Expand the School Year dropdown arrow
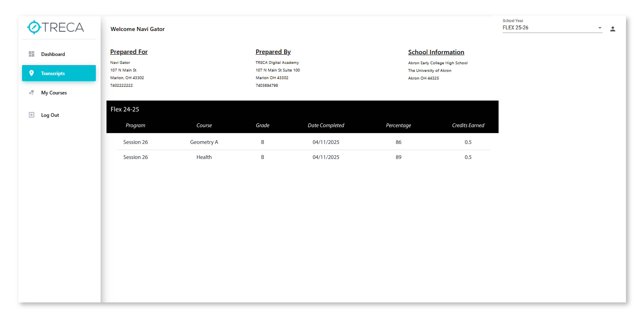Screen dimensions: 644x318 point(600,28)
